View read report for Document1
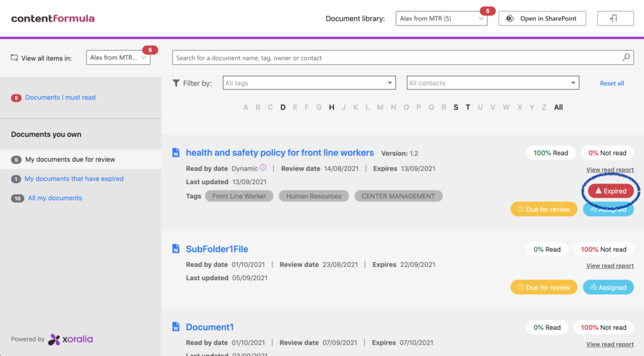 pos(609,344)
